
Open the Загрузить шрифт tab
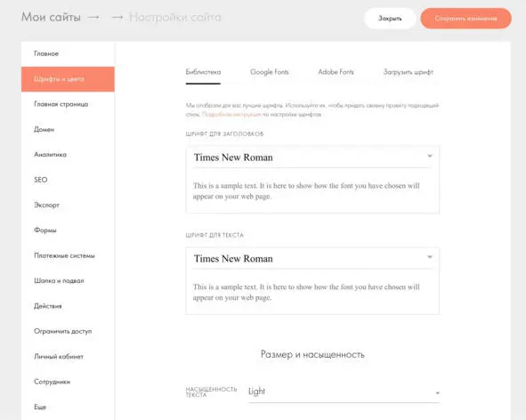[x=409, y=72]
